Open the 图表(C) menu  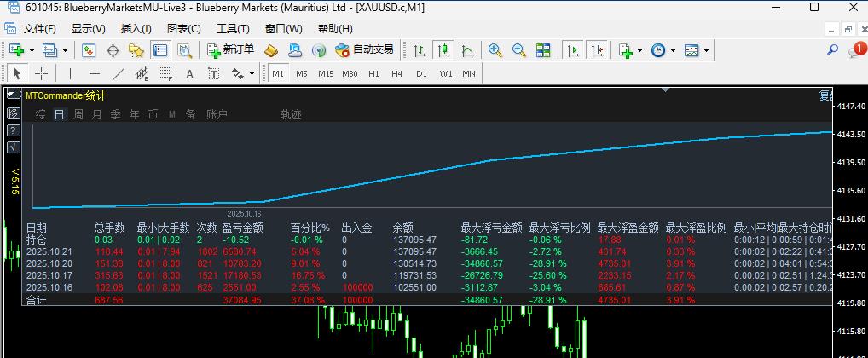184,29
